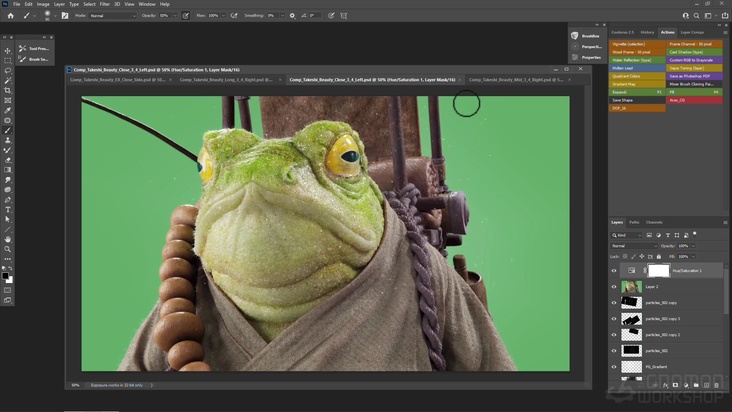Click the foreground color swatch

(5, 276)
